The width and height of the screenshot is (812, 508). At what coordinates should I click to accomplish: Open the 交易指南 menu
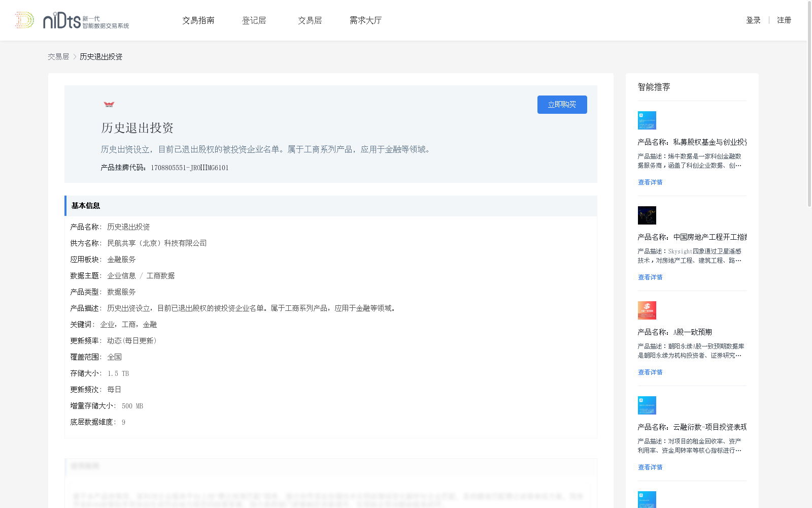[198, 20]
